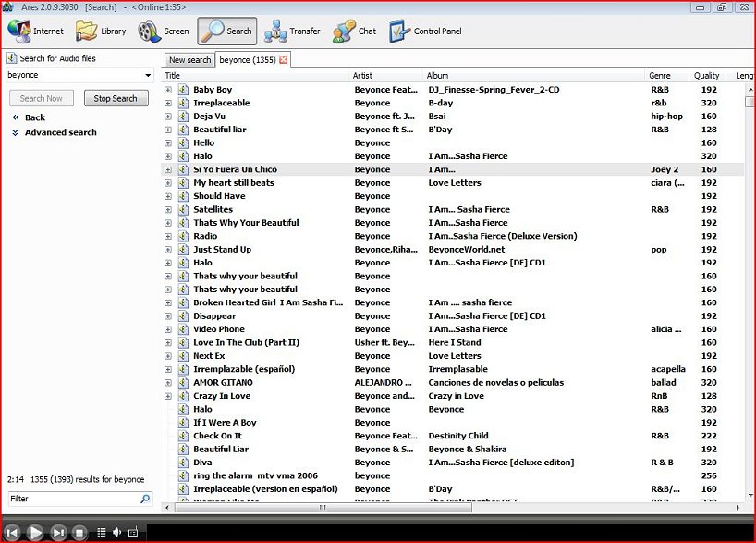
Task: Expand the Baby Boy result row
Action: coord(168,90)
